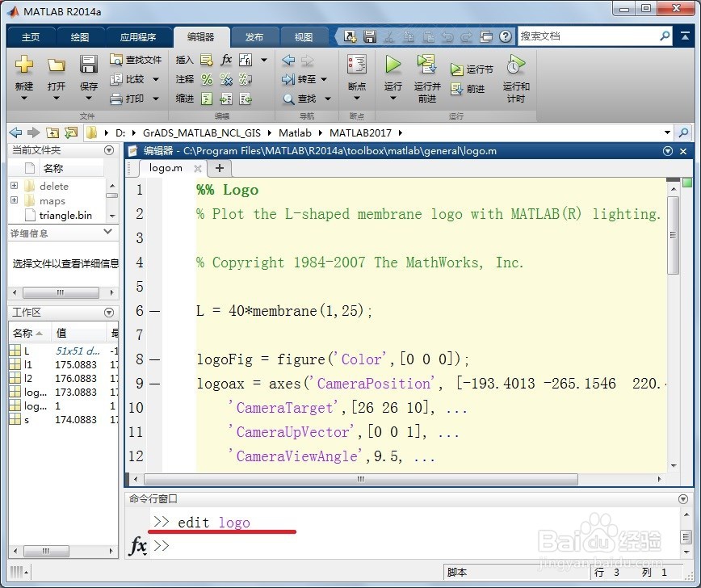701x588 pixels.
Task: Open dropdown arrow under Save (保存)
Action: pyautogui.click(x=89, y=98)
